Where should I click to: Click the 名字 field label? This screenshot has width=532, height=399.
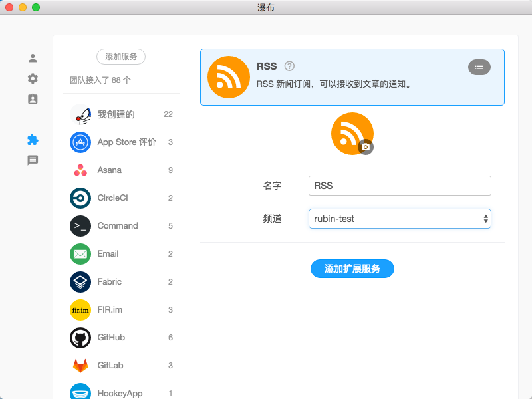point(272,186)
